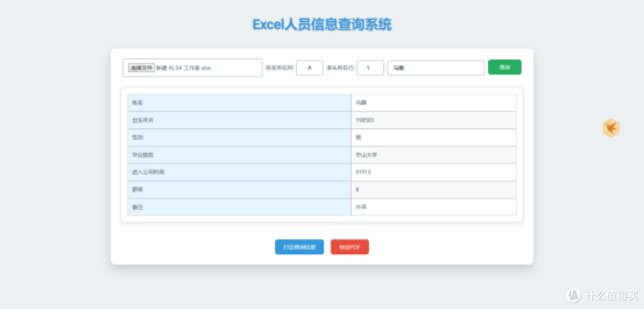Click the value 198503 in the table
644x309 pixels.
(365, 120)
